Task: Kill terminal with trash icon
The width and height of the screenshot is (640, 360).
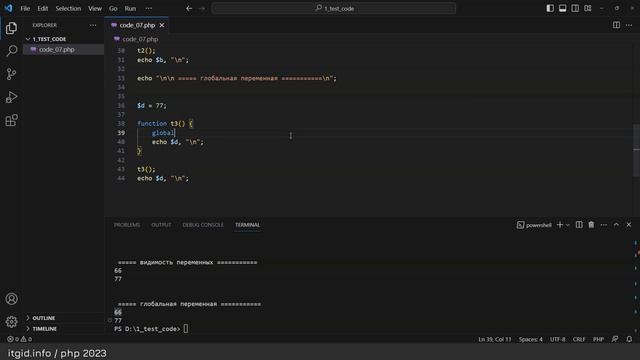Action: pyautogui.click(x=591, y=225)
